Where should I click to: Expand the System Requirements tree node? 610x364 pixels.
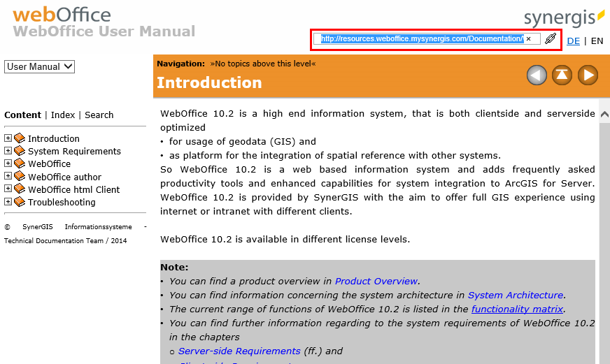(x=8, y=150)
